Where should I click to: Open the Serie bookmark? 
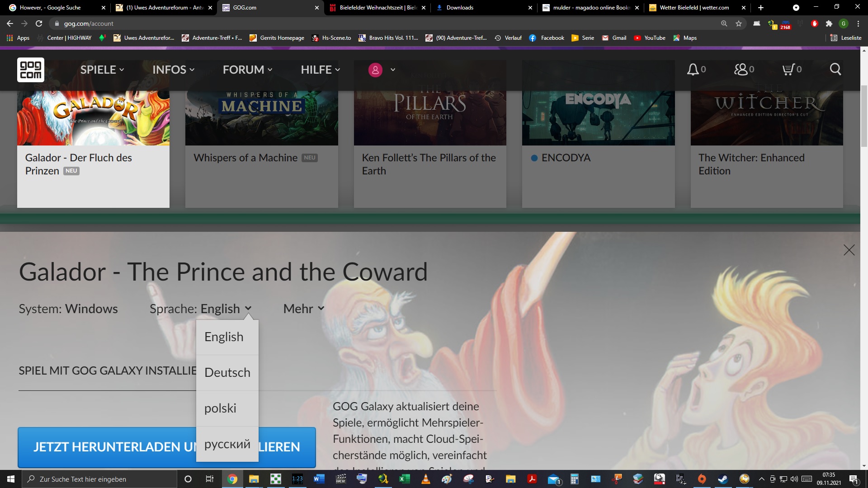583,38
